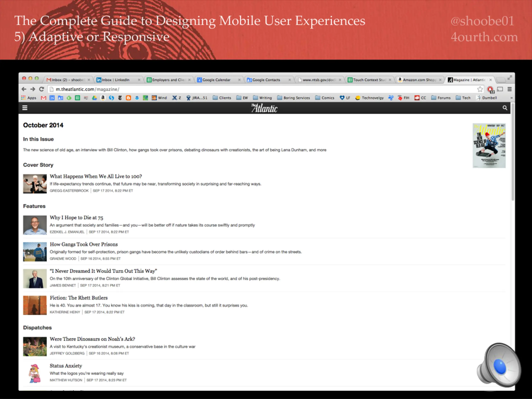
Task: Open the New York Times bookmark icon
Action: 120,98
